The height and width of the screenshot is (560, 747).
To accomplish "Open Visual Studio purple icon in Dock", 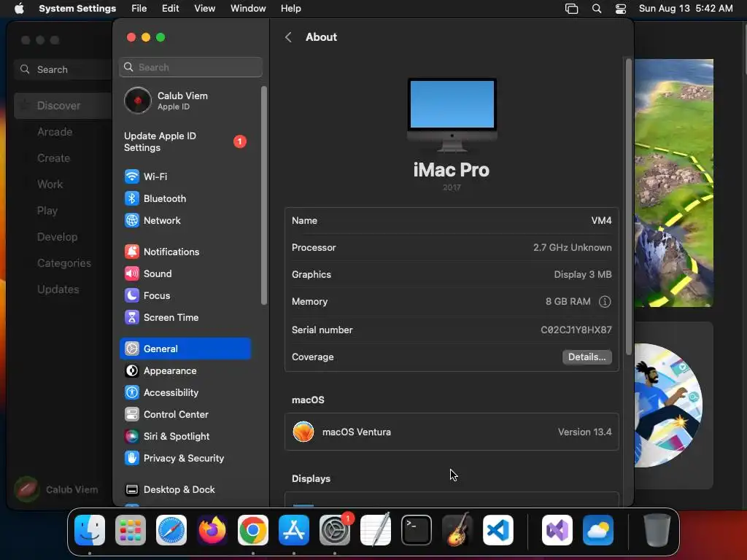I will click(557, 530).
